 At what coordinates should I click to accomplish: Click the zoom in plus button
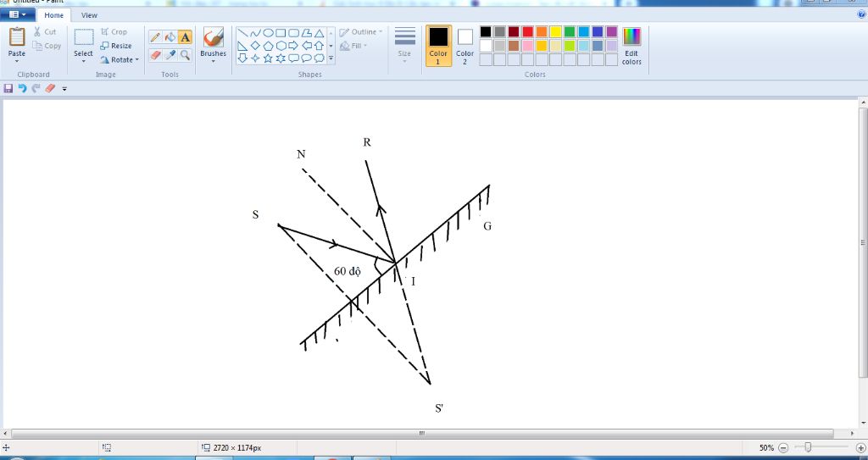[x=861, y=448]
